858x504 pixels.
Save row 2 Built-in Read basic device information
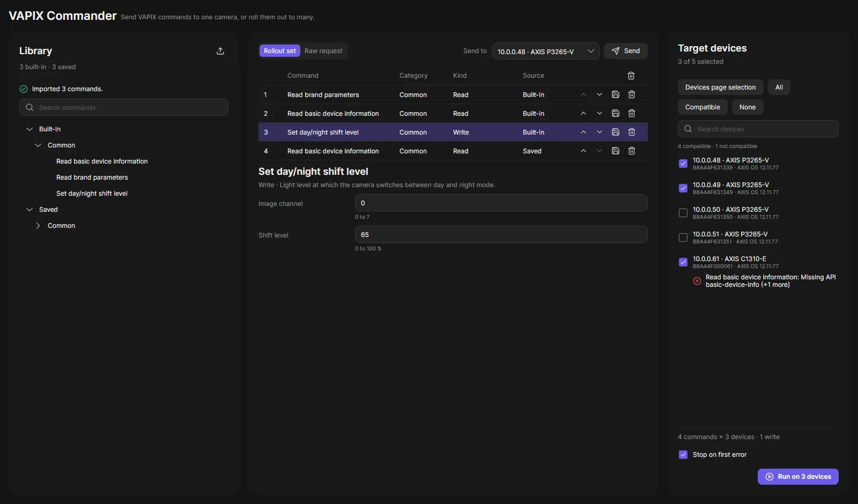616,113
